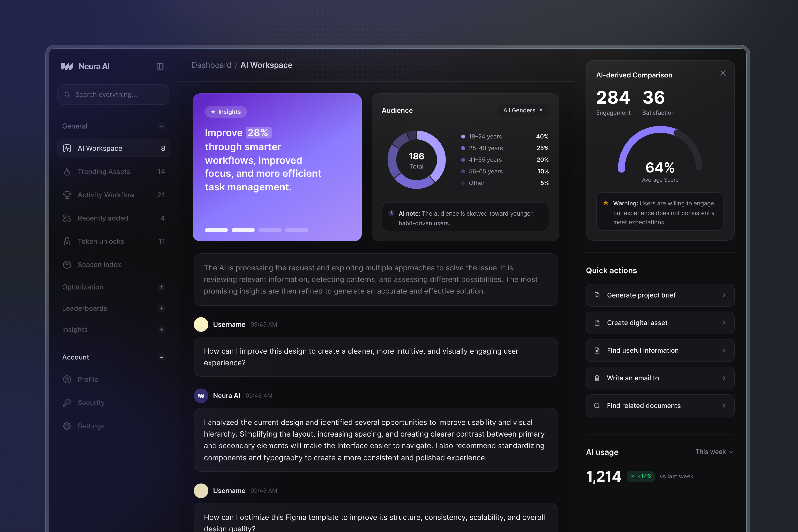Click the search magnifier icon
The image size is (798, 532).
pyautogui.click(x=67, y=94)
